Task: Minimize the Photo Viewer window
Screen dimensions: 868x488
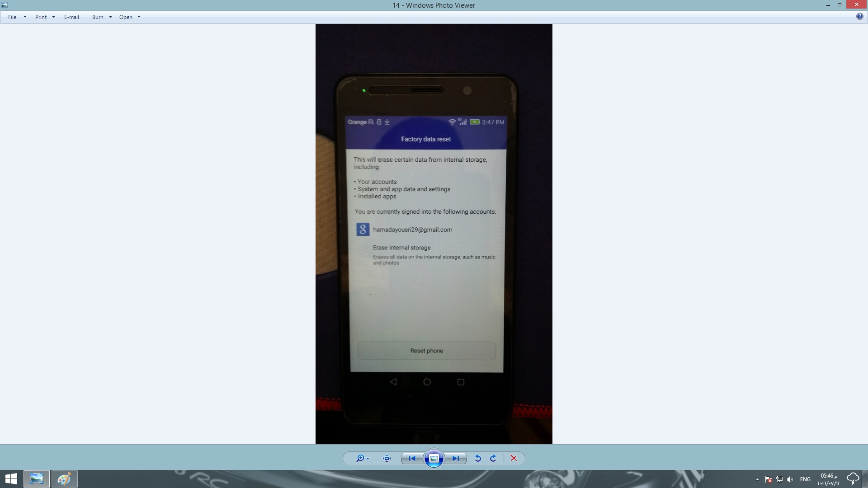Action: click(828, 5)
